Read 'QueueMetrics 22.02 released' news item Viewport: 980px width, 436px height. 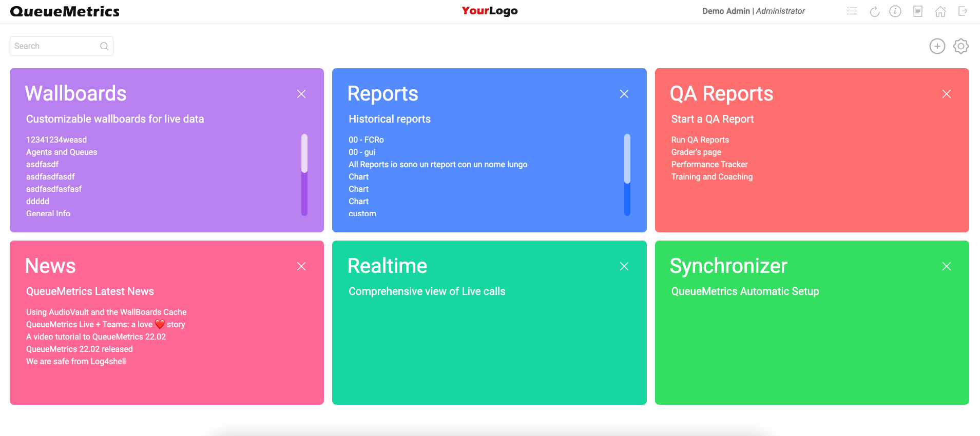80,349
